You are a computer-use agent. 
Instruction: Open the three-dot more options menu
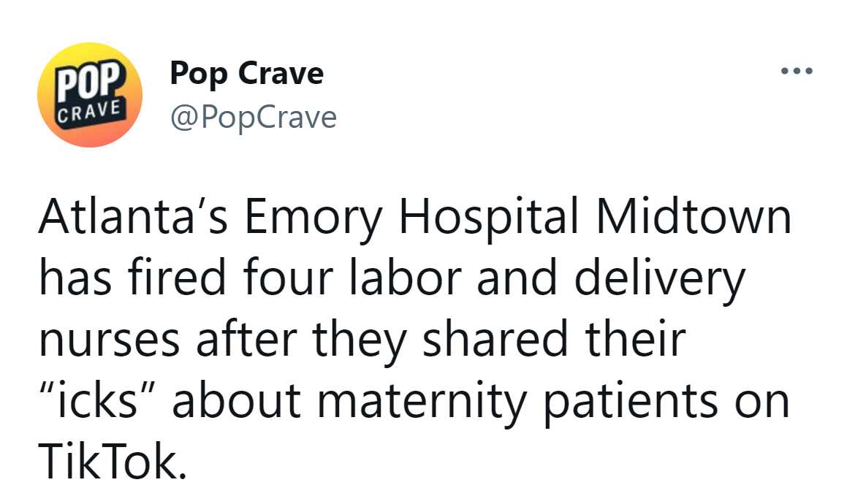point(797,71)
